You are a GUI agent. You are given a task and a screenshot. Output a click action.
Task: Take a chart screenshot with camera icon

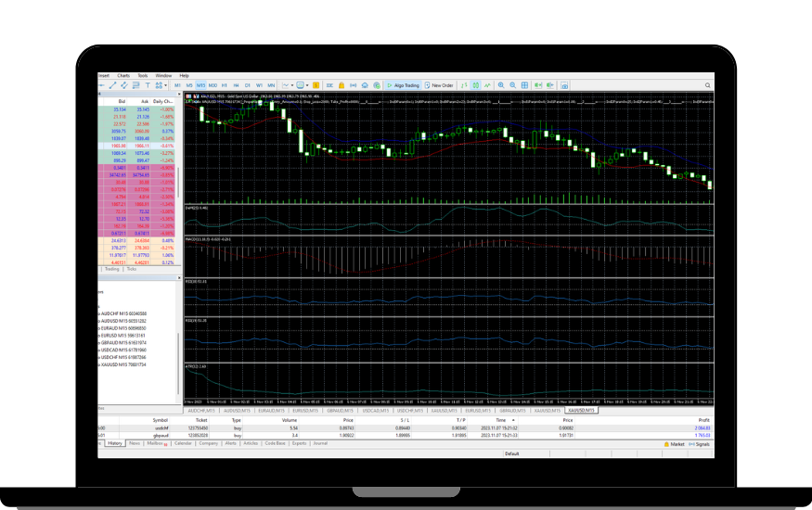click(x=564, y=85)
